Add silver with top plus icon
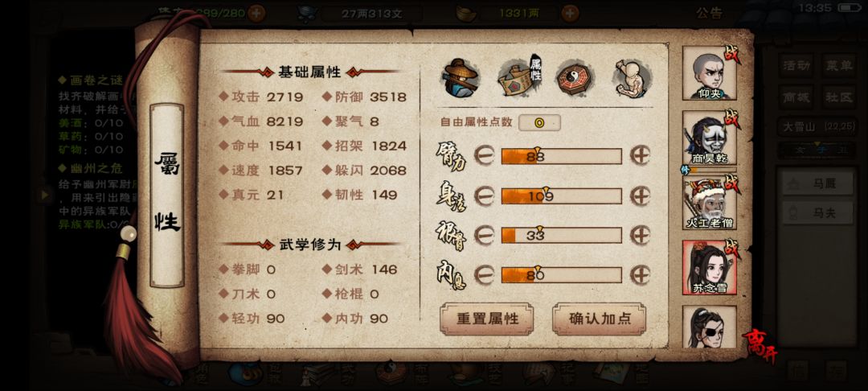 click(570, 13)
